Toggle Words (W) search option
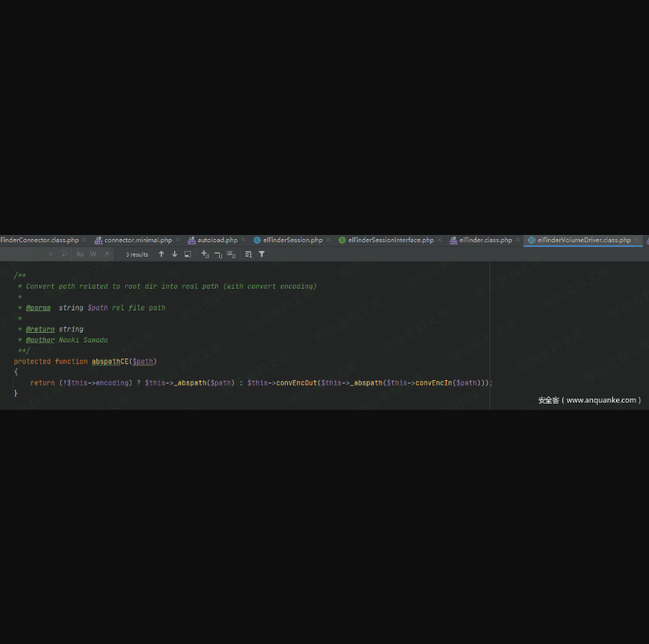 pyautogui.click(x=93, y=254)
